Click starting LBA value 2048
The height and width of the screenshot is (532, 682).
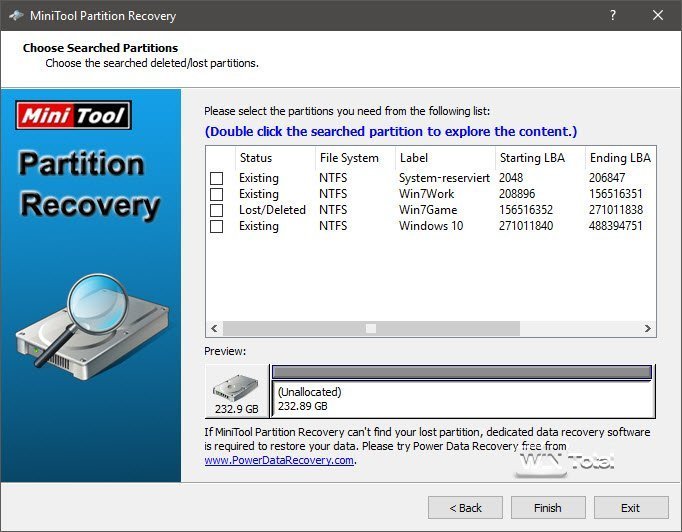point(511,178)
